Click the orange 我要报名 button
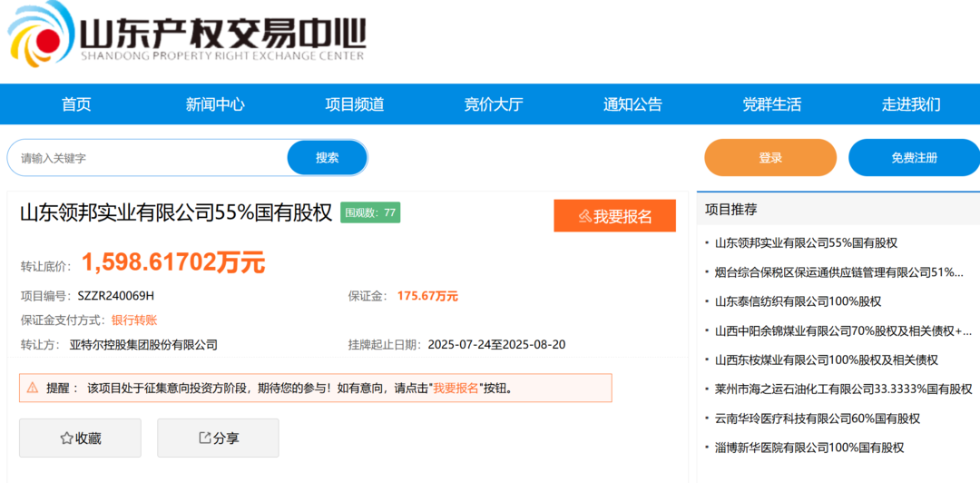Viewport: 980px width, 483px height. coord(614,216)
